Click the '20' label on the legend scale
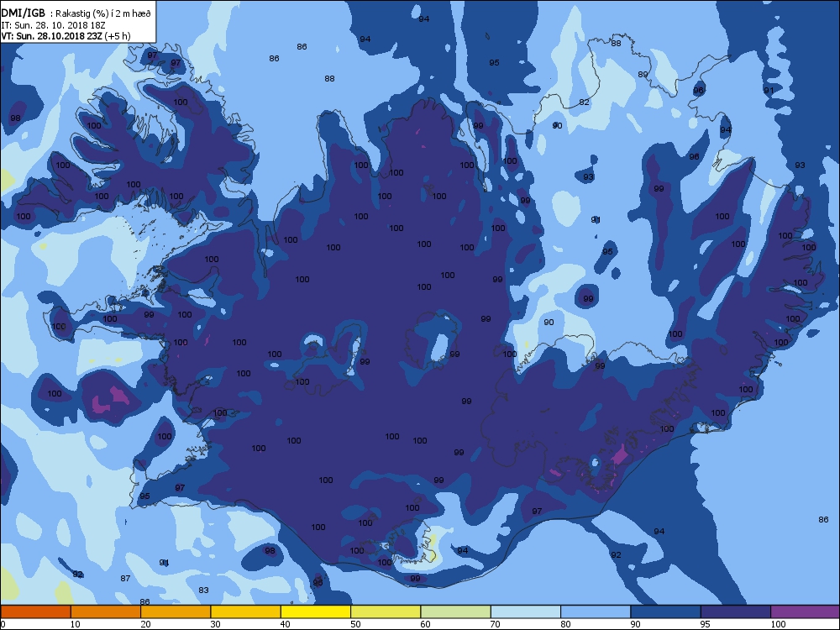Viewport: 840px width, 630px height. point(145,624)
